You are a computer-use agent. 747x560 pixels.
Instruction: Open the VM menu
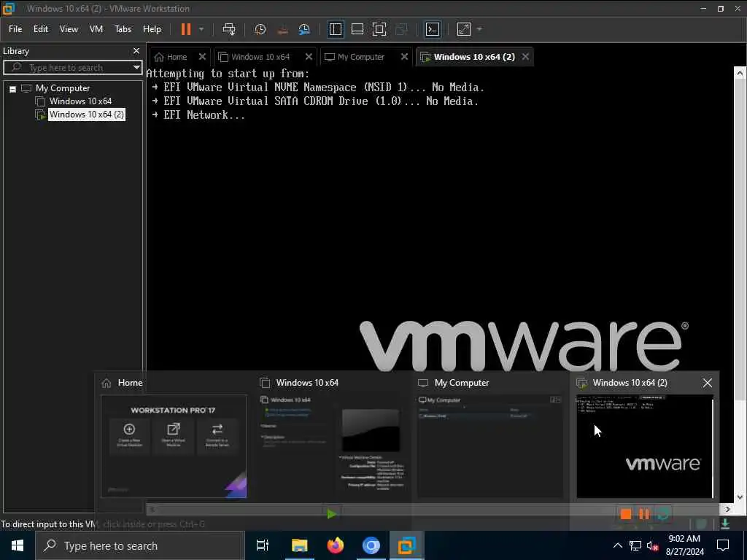96,29
